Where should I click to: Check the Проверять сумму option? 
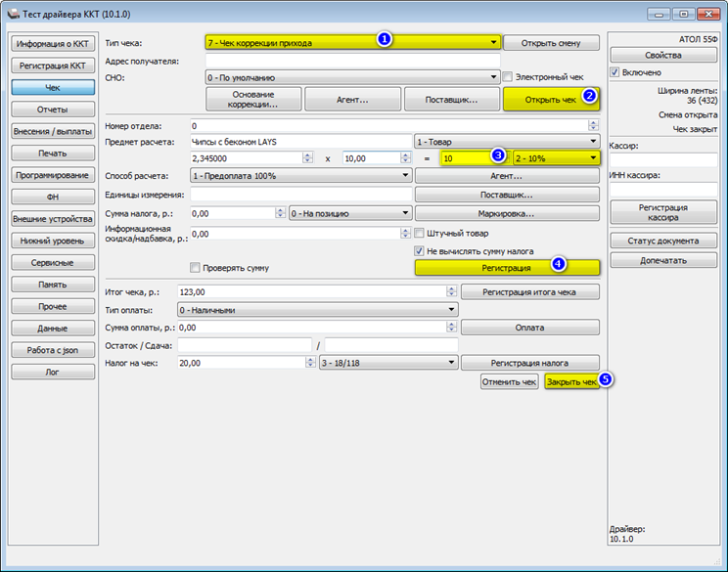tap(195, 268)
